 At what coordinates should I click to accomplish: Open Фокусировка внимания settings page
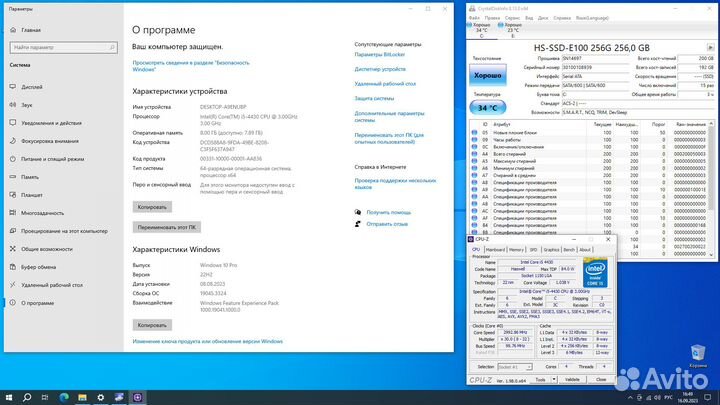point(50,141)
